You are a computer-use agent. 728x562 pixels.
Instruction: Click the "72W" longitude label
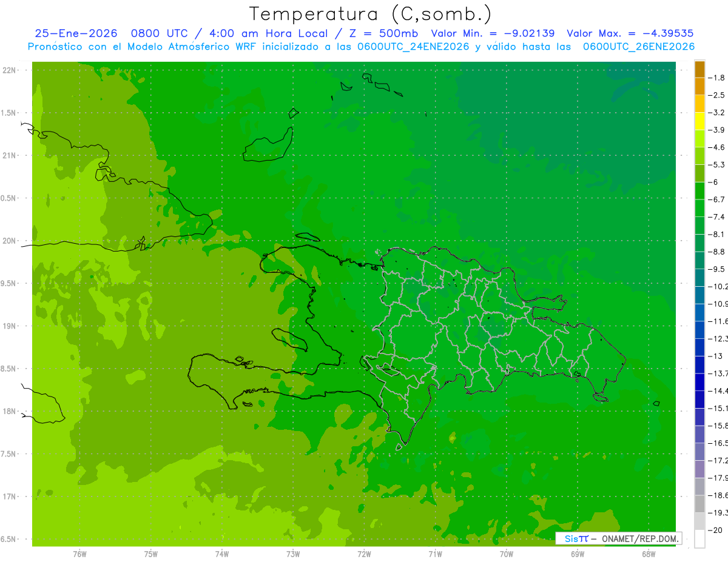point(364,554)
